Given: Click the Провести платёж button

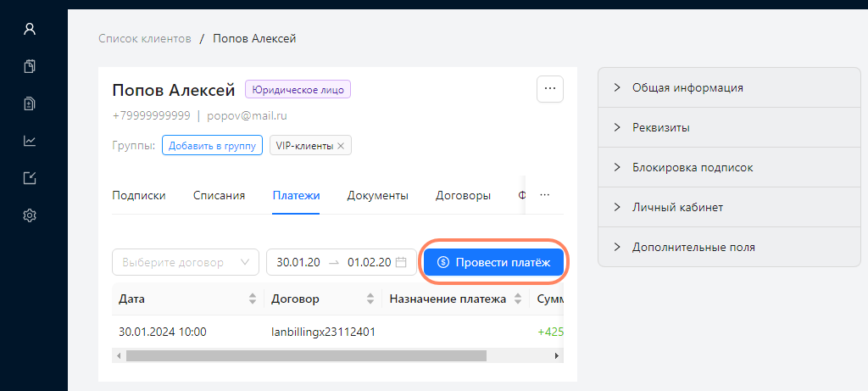Looking at the screenshot, I should [x=493, y=263].
